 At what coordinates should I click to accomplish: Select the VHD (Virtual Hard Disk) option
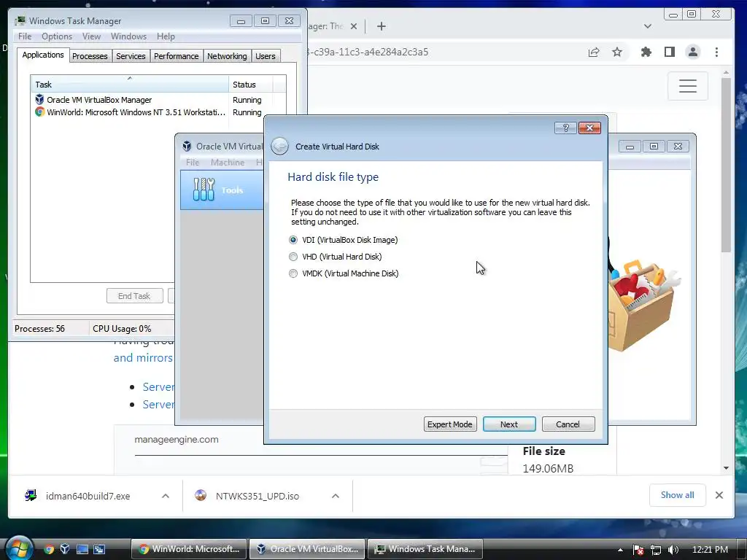tap(336, 257)
